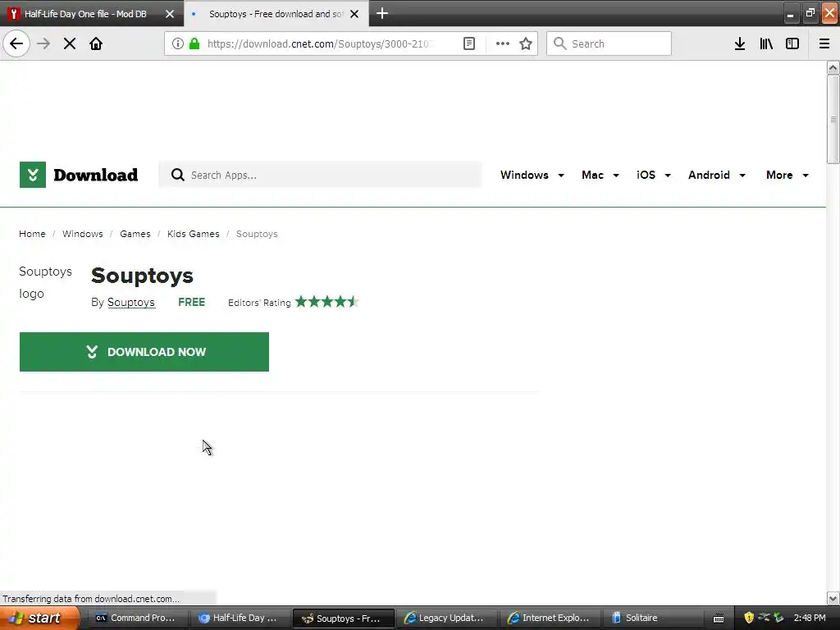The height and width of the screenshot is (630, 840).
Task: Toggle the sidebar icon in toolbar
Action: 792,43
